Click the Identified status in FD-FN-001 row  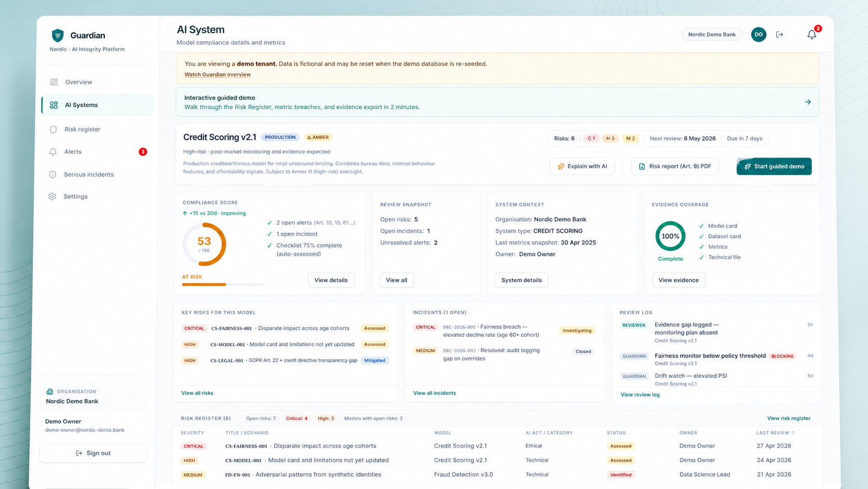pyautogui.click(x=621, y=474)
